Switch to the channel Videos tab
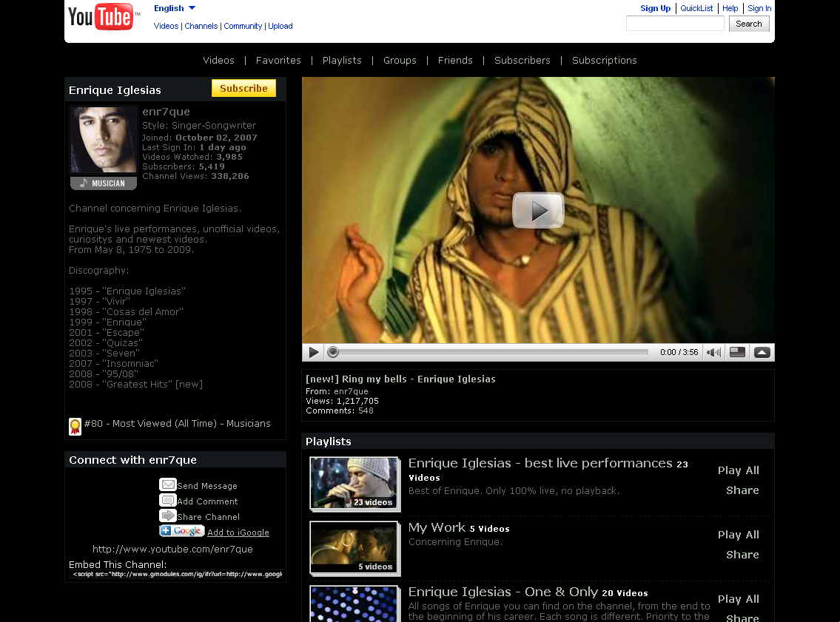 pyautogui.click(x=218, y=61)
